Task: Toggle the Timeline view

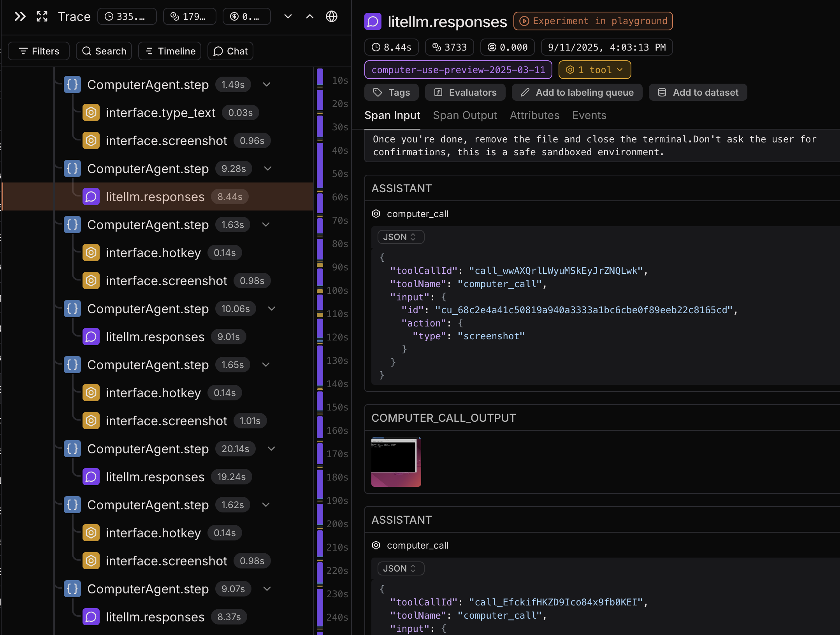Action: (x=170, y=51)
